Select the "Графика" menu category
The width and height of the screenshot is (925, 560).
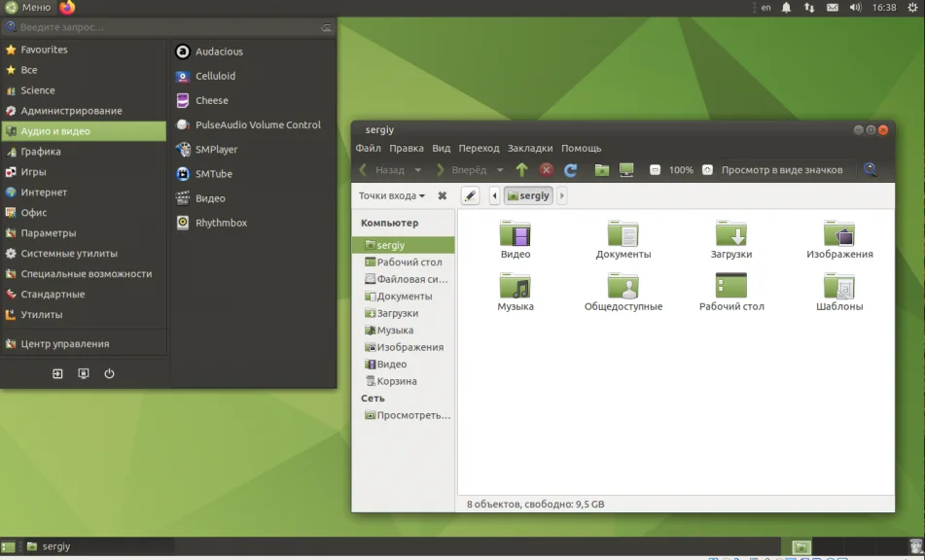[41, 152]
